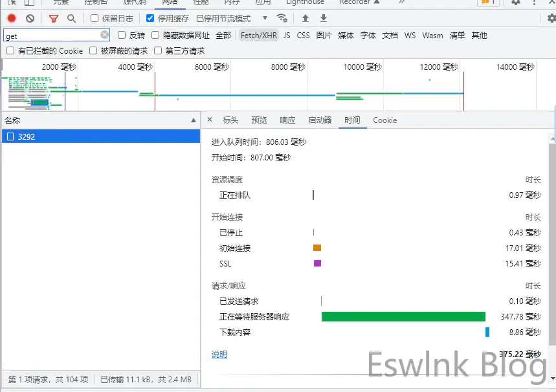Click the import HAR upload arrow
The height and width of the screenshot is (392, 556).
[x=306, y=19]
